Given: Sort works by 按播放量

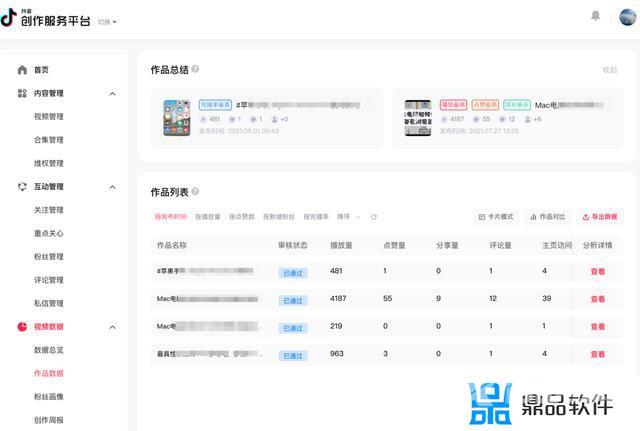Looking at the screenshot, I should pyautogui.click(x=208, y=217).
